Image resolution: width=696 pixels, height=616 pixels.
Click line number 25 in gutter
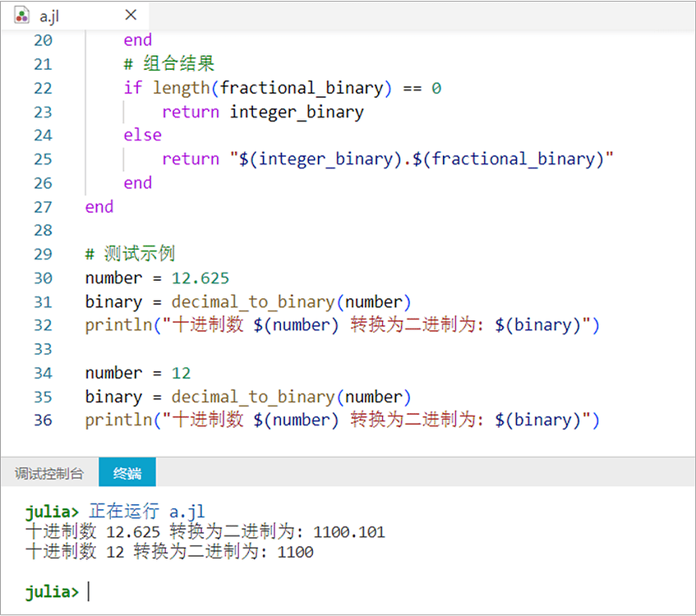[43, 159]
